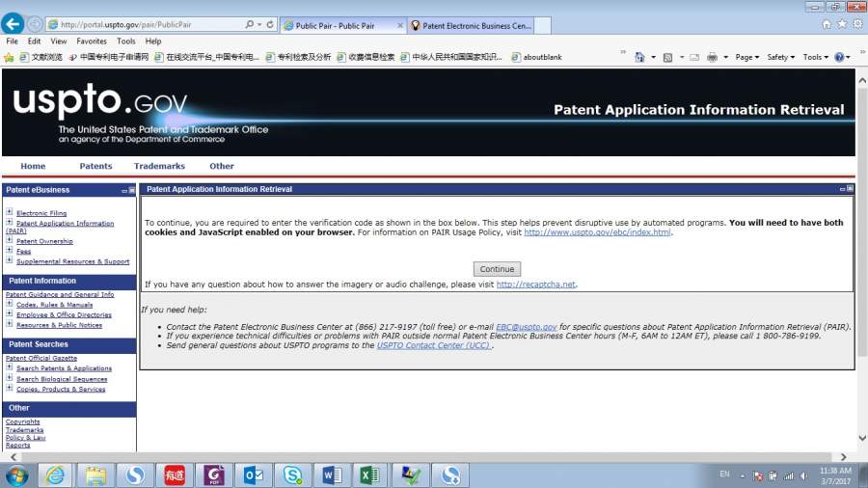The height and width of the screenshot is (488, 868).
Task: Launch the red Youdao app on taskbar
Action: click(175, 475)
